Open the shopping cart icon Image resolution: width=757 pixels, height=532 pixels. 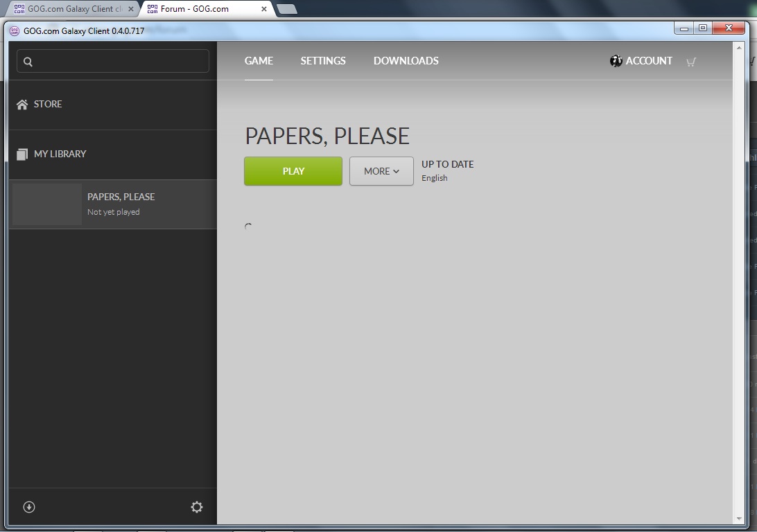coord(691,62)
